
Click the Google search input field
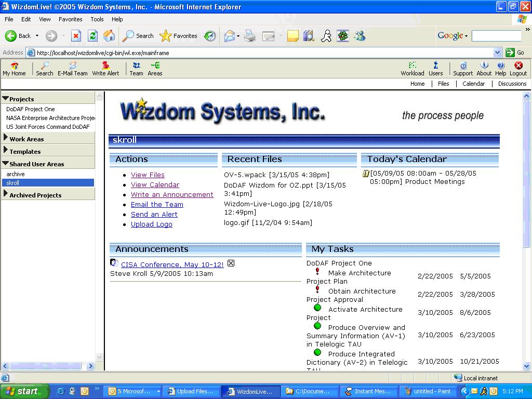pos(496,36)
